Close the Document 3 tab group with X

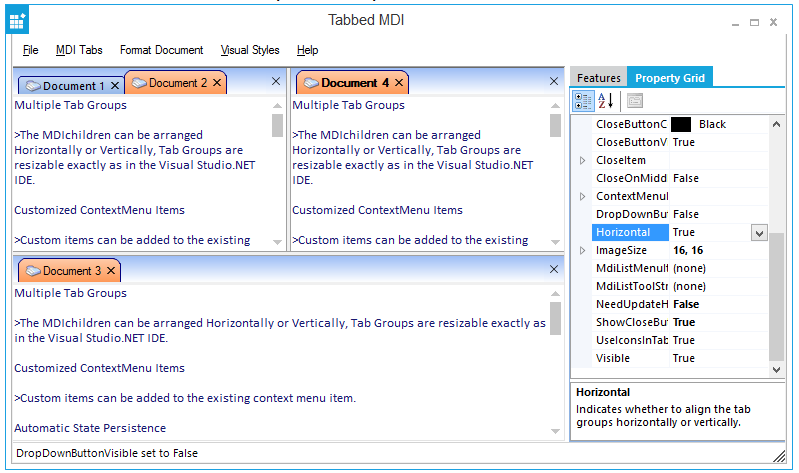555,270
